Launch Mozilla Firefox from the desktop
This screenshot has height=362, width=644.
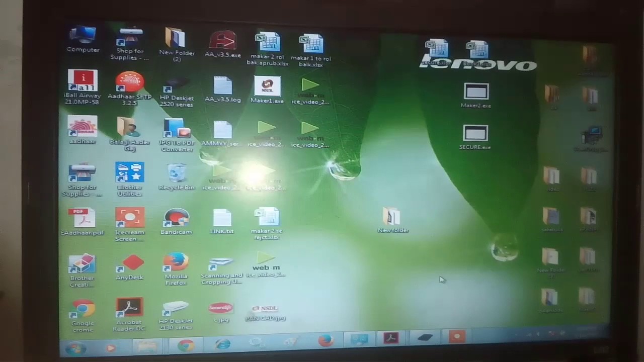176,269
